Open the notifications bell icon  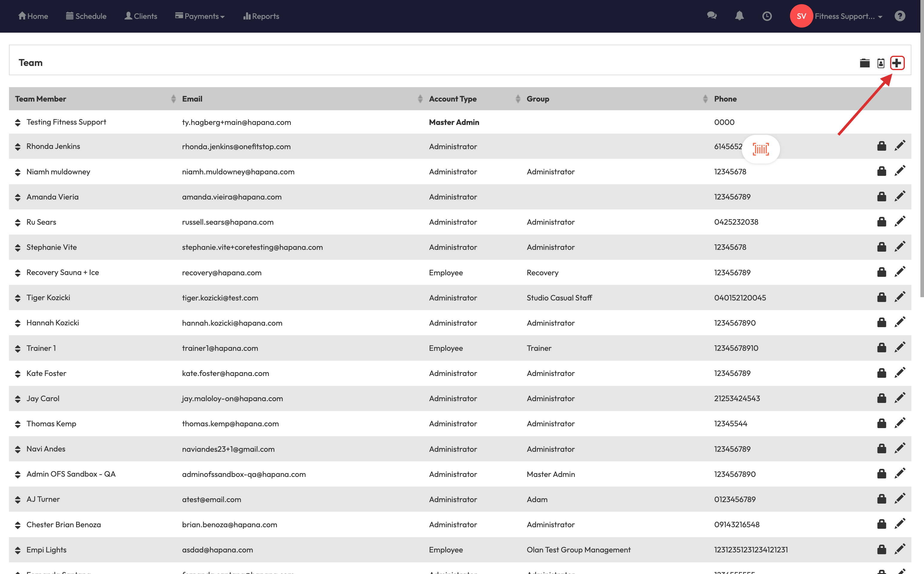739,16
